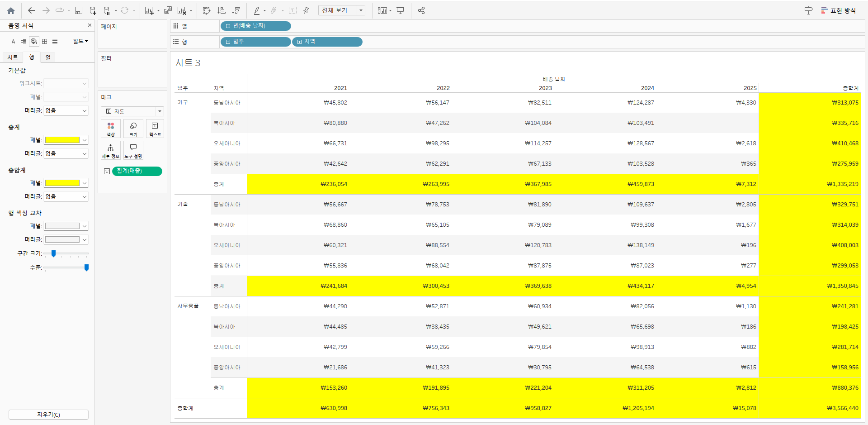The image size is (868, 425).
Task: Adjust the 구간 크기 slider handle
Action: (53, 253)
